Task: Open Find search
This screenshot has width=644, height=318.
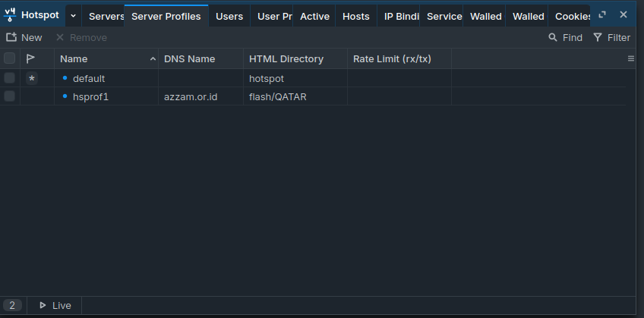Action: 566,37
